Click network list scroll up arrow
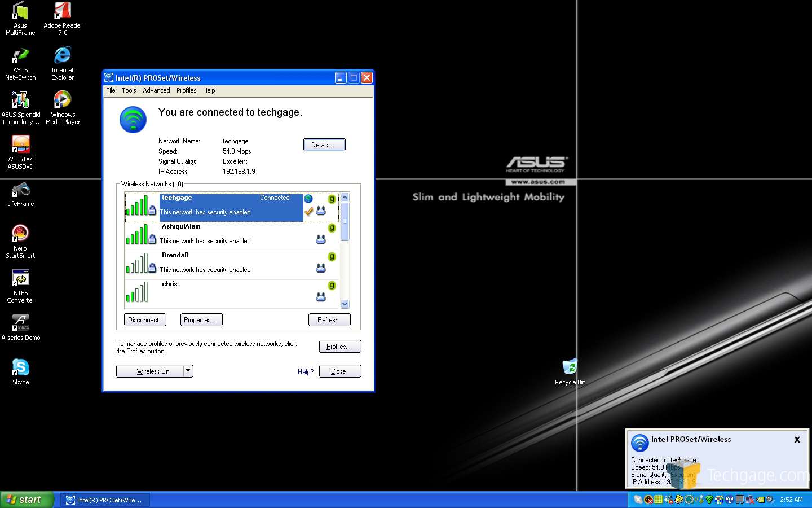812x508 pixels. pos(345,198)
